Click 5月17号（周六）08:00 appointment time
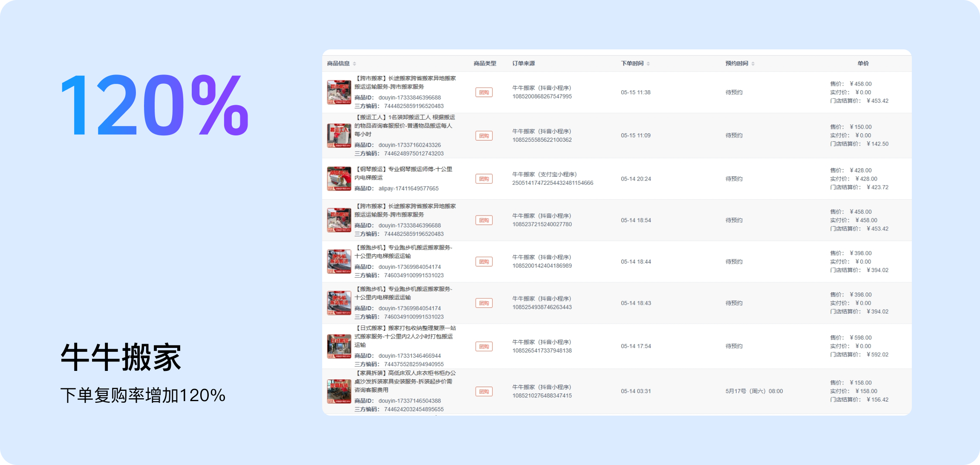 click(754, 391)
